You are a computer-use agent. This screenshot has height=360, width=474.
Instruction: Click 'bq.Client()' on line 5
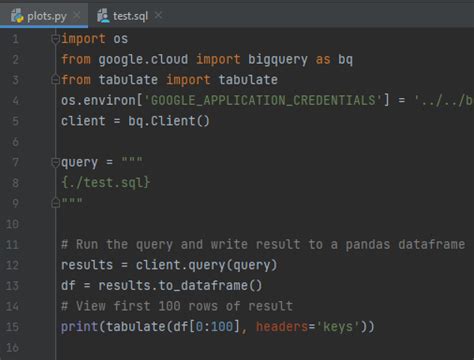click(169, 121)
